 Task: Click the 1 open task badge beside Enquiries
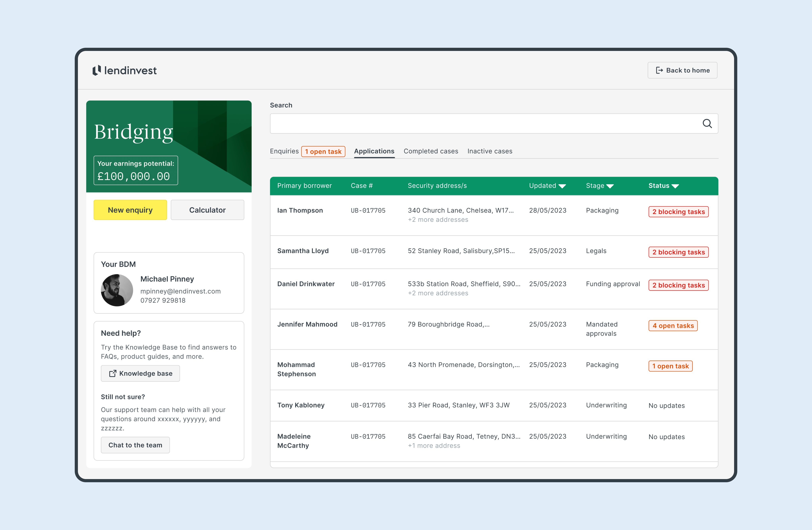pos(323,151)
